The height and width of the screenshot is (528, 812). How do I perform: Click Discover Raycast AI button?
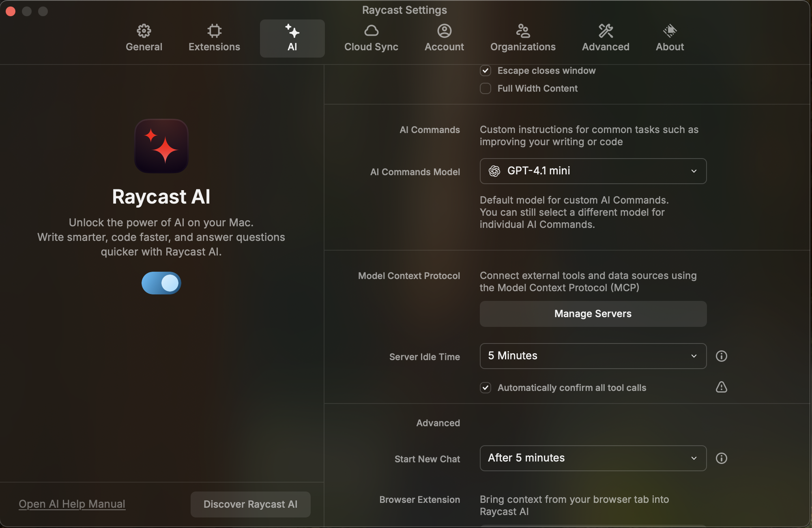250,504
